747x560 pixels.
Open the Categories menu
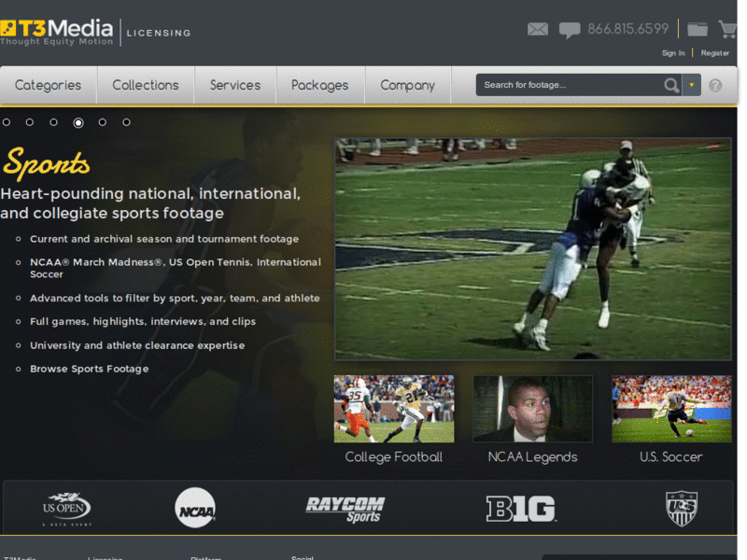(49, 85)
